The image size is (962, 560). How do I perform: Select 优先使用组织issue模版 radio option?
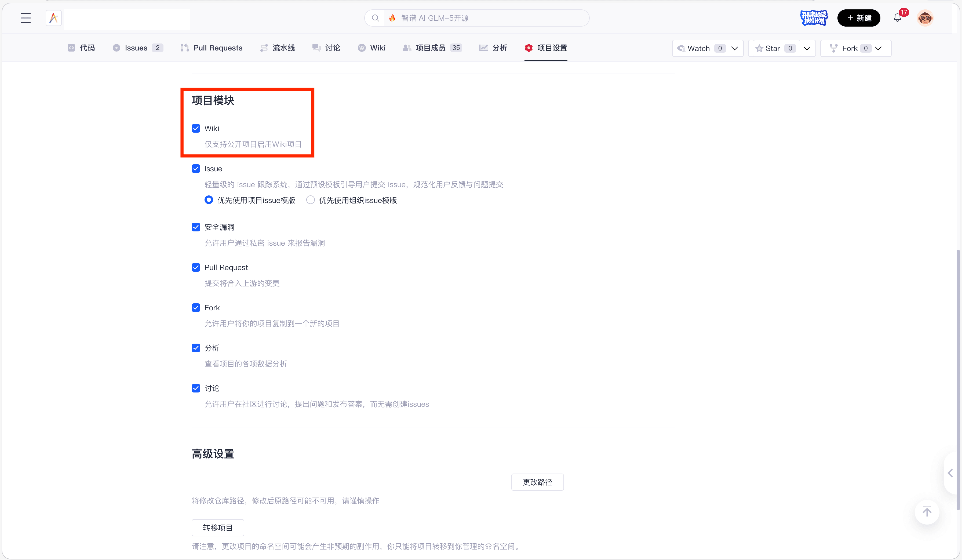[x=310, y=200]
